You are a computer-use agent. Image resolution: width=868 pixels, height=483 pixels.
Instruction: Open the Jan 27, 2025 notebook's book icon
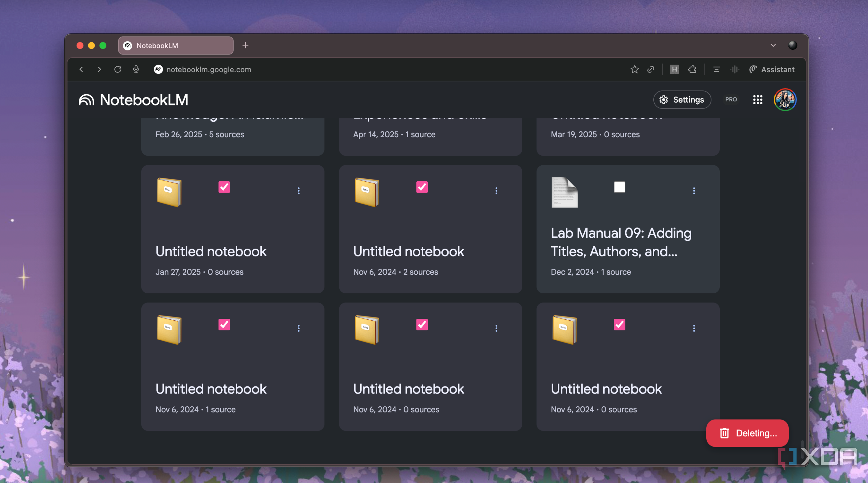click(169, 192)
